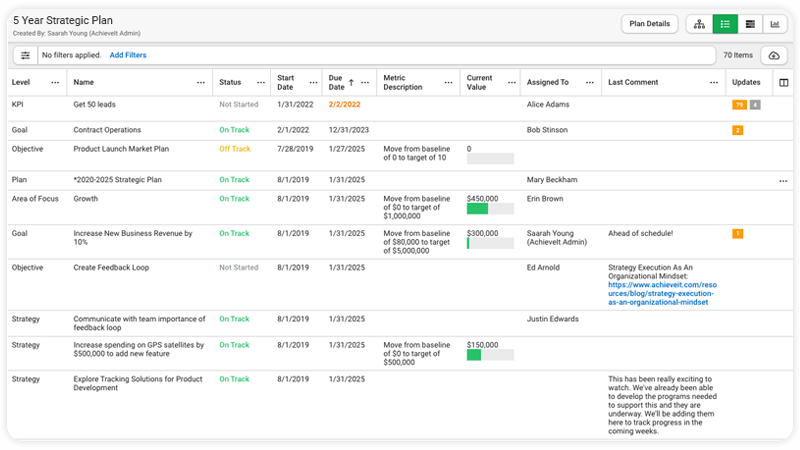
Task: Click the Name column header
Action: (84, 82)
